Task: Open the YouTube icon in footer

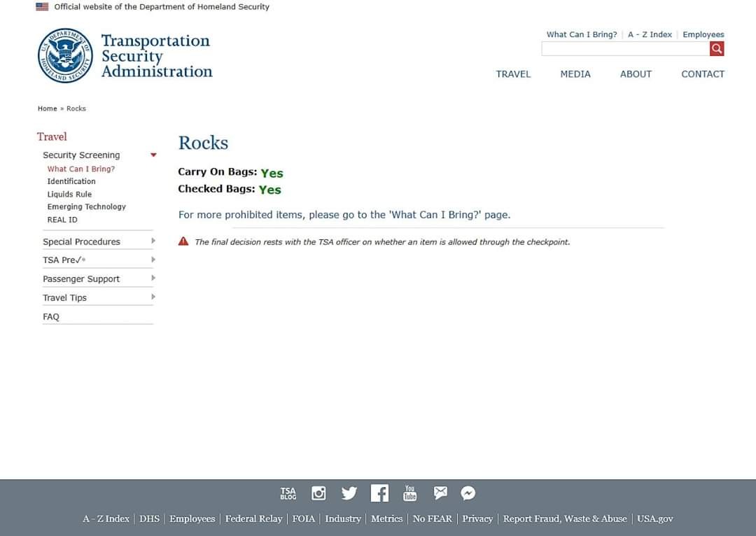Action: [x=409, y=493]
